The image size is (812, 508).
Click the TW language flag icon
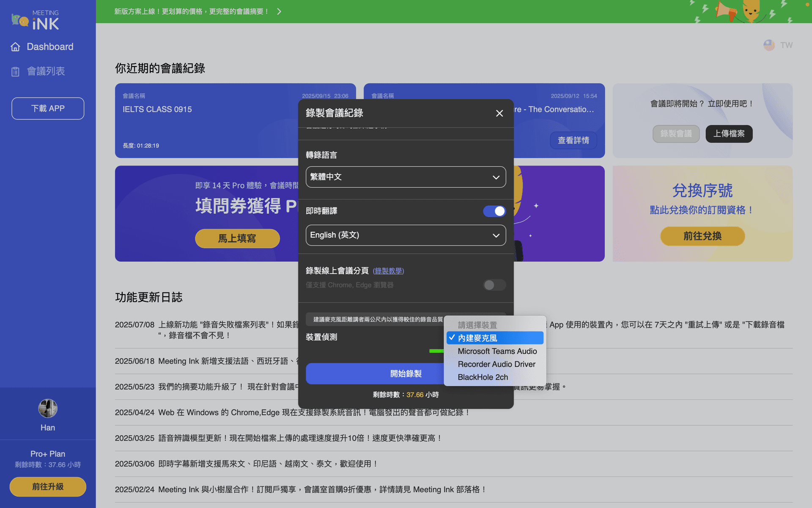point(769,45)
